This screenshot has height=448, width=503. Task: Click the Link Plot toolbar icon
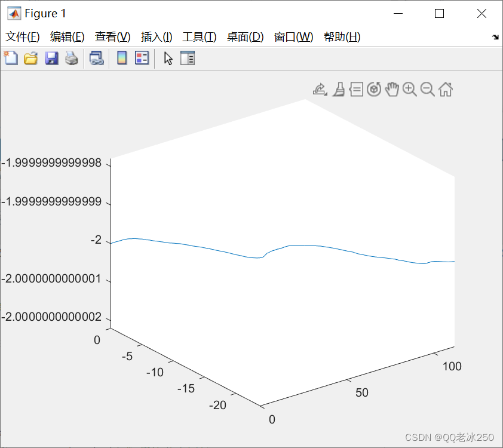pos(97,59)
